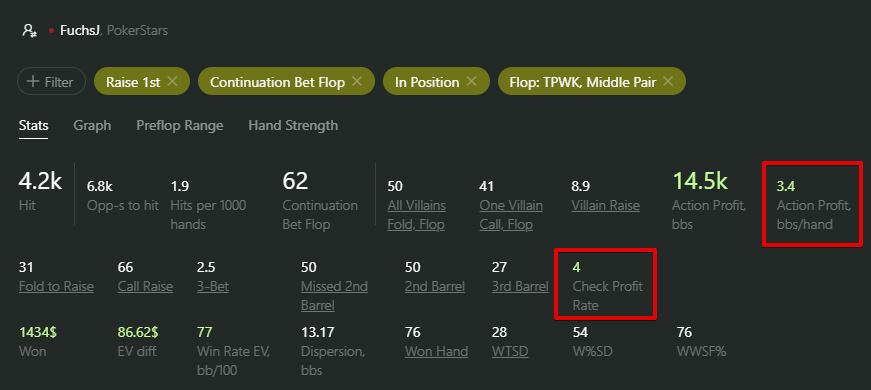The width and height of the screenshot is (871, 390).
Task: Open the Preflop Range tab
Action: point(179,126)
